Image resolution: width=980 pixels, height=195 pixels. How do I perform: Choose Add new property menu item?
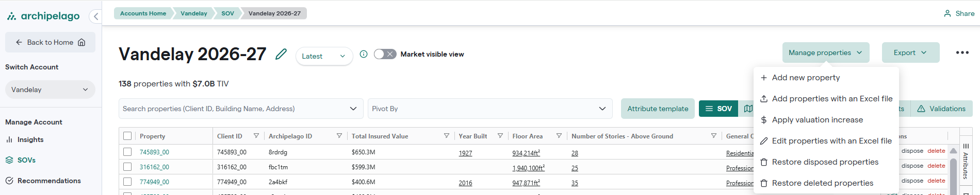(x=826, y=78)
